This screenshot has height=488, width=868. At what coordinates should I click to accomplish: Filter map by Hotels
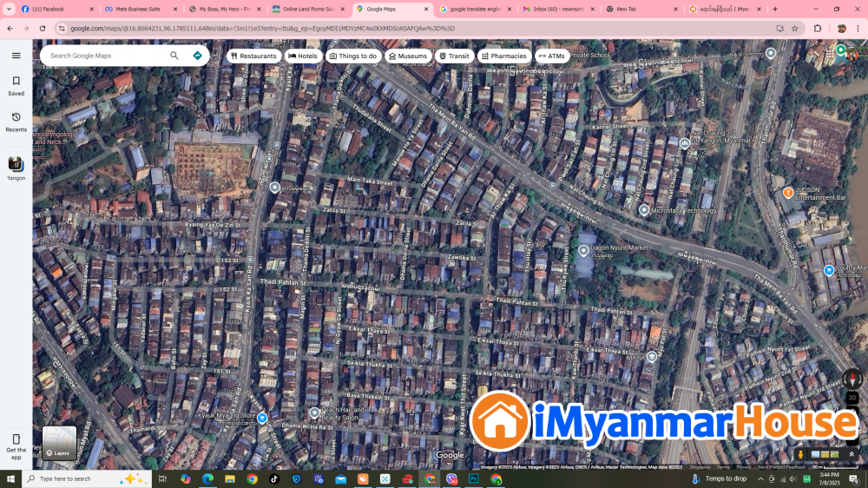303,56
